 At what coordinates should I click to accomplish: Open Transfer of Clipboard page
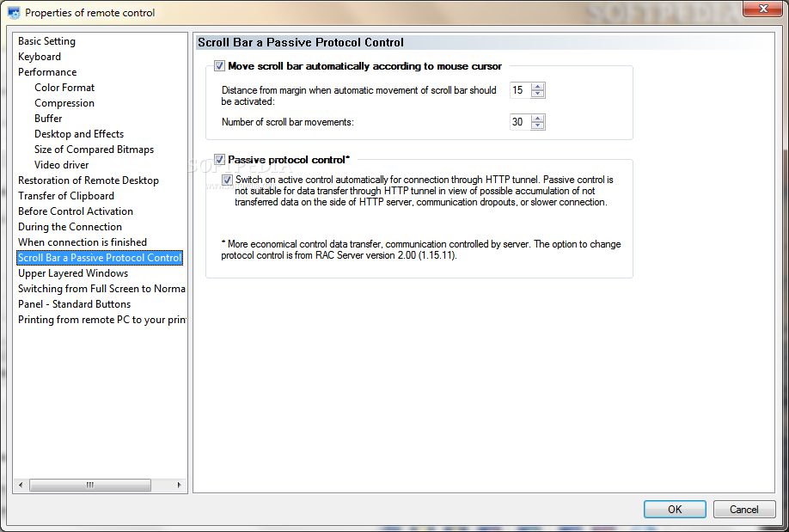point(66,196)
